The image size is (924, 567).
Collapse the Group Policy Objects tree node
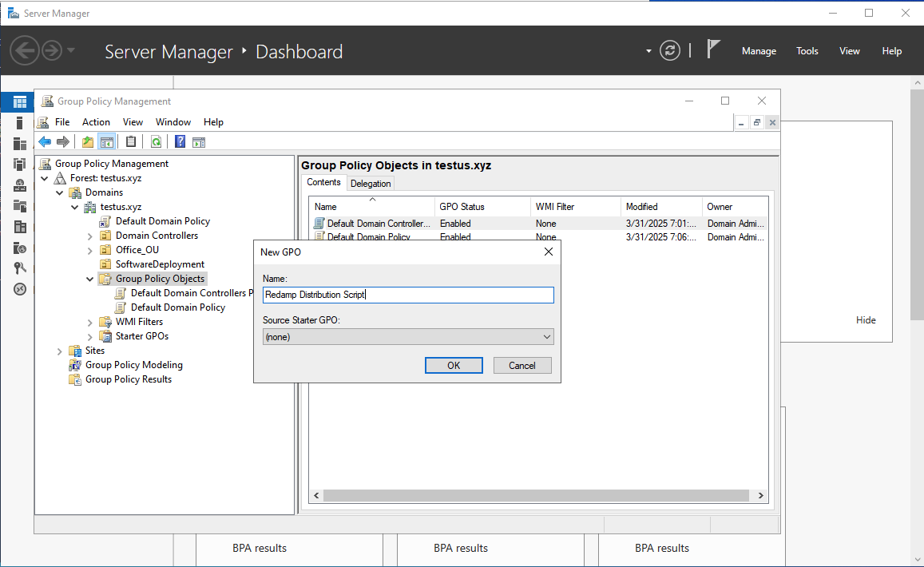pyautogui.click(x=90, y=280)
